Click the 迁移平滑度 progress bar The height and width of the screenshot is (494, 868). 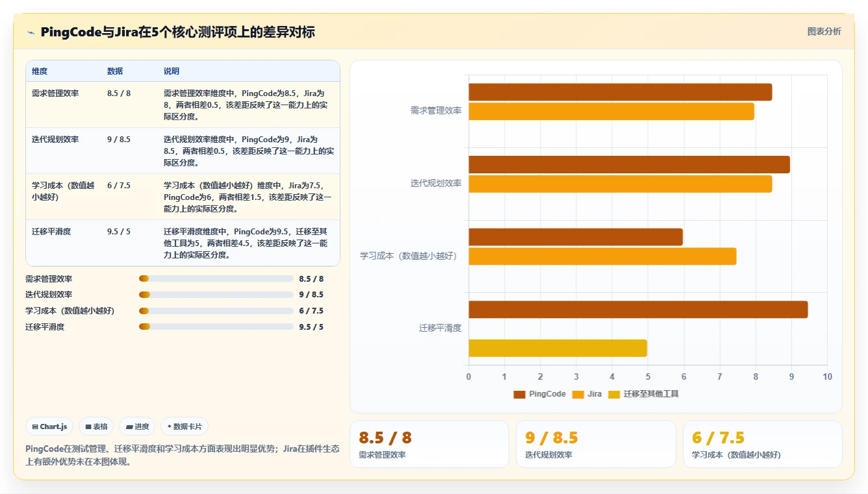pos(216,327)
